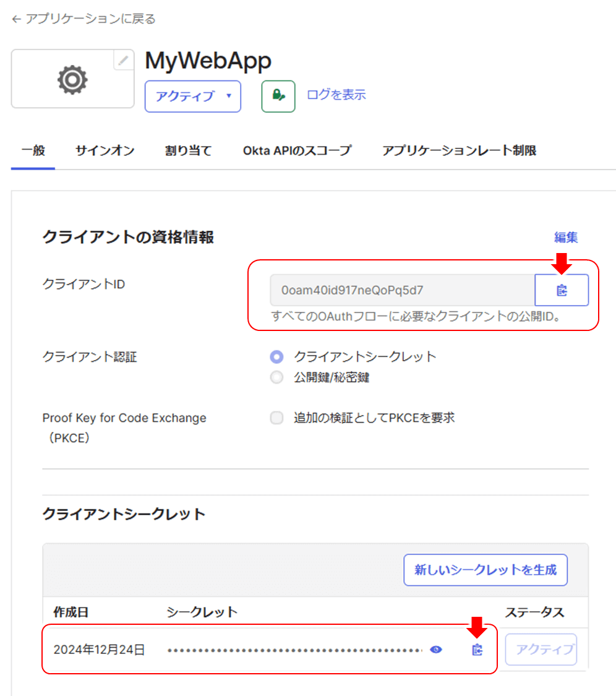Select クライアントシークレット radio option
Screen dimensions: 616x696
click(277, 357)
